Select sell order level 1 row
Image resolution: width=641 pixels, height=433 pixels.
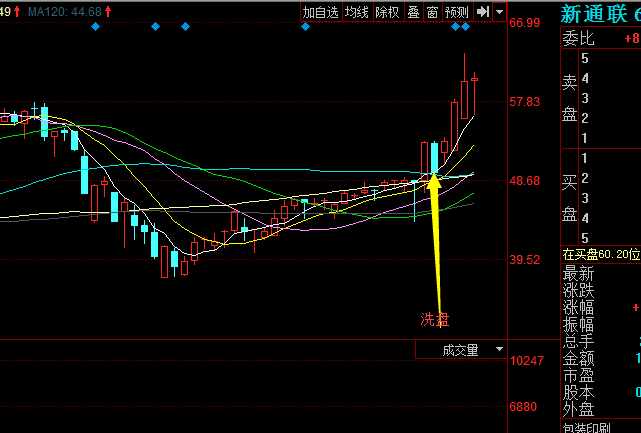611,138
